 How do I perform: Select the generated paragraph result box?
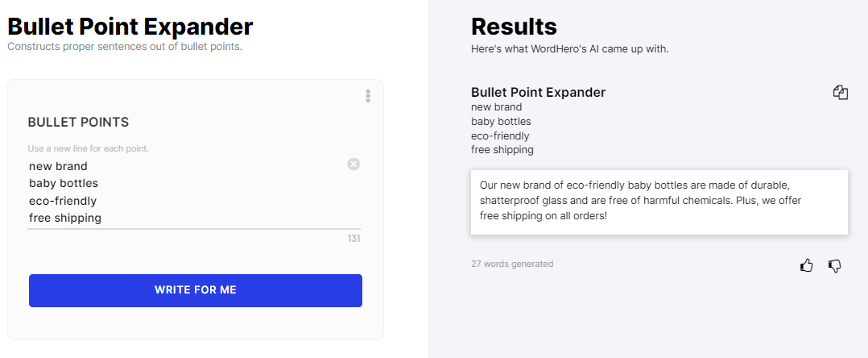[659, 202]
